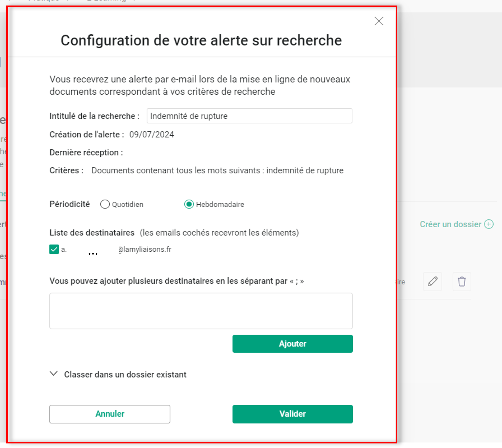
Task: Click the pencil edit icon
Action: coord(432,281)
